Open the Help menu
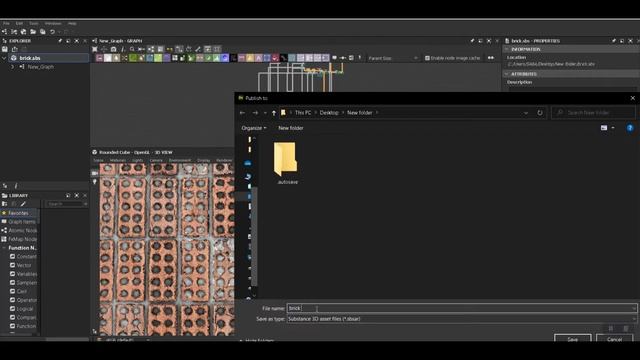The height and width of the screenshot is (360, 640). point(72,23)
